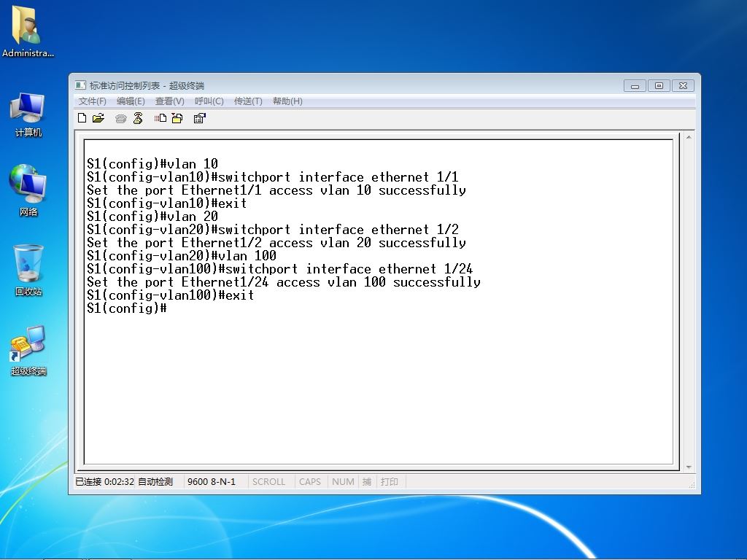Click the 'S1(config-vlan100)#exit' line
The image size is (747, 560).
point(171,295)
